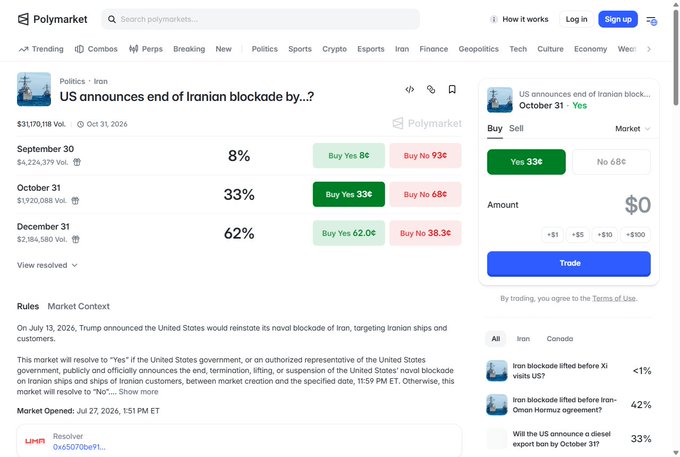Bookmark this market

[x=452, y=89]
